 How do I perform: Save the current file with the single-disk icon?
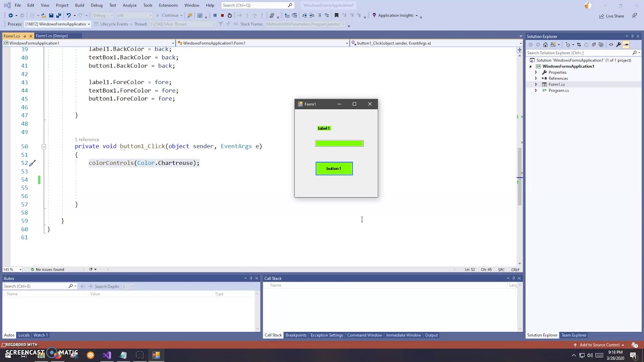coord(51,15)
